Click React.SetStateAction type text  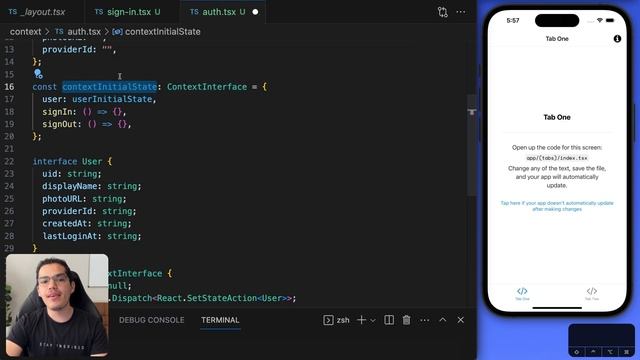point(208,298)
